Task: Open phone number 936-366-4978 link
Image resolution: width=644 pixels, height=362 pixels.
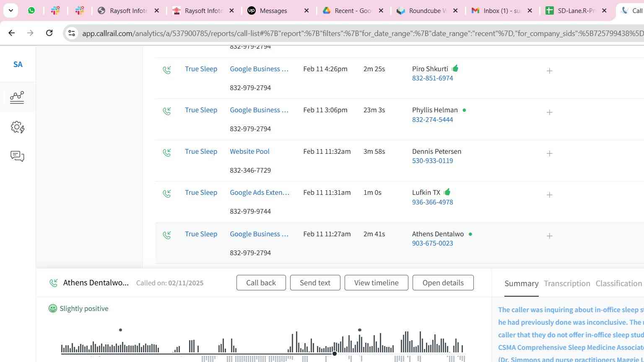Action: click(x=432, y=202)
